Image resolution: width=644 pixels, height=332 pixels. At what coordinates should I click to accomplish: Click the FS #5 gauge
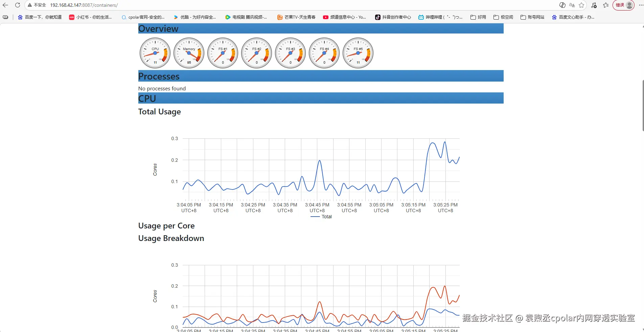point(358,53)
